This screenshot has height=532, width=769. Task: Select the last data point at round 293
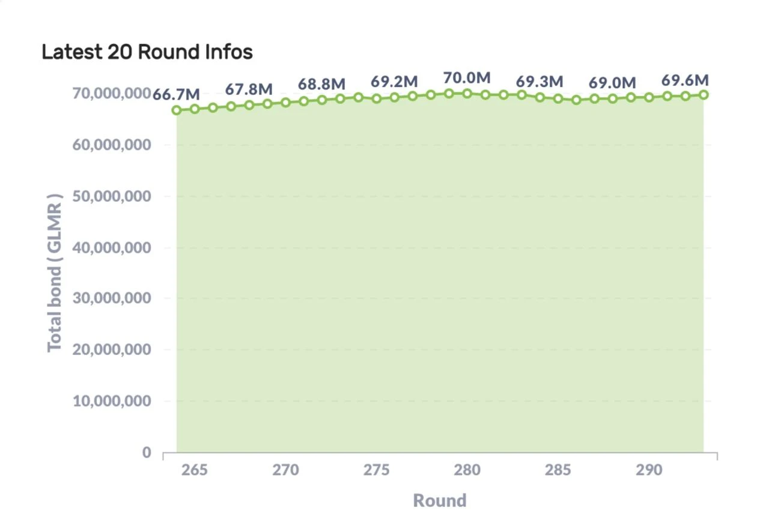704,94
